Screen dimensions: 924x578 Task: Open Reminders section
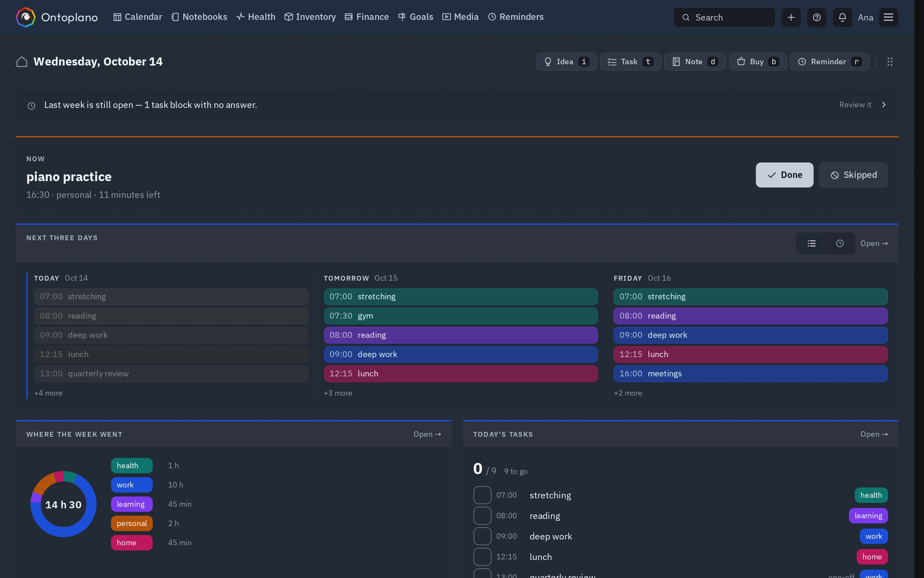pyautogui.click(x=516, y=17)
